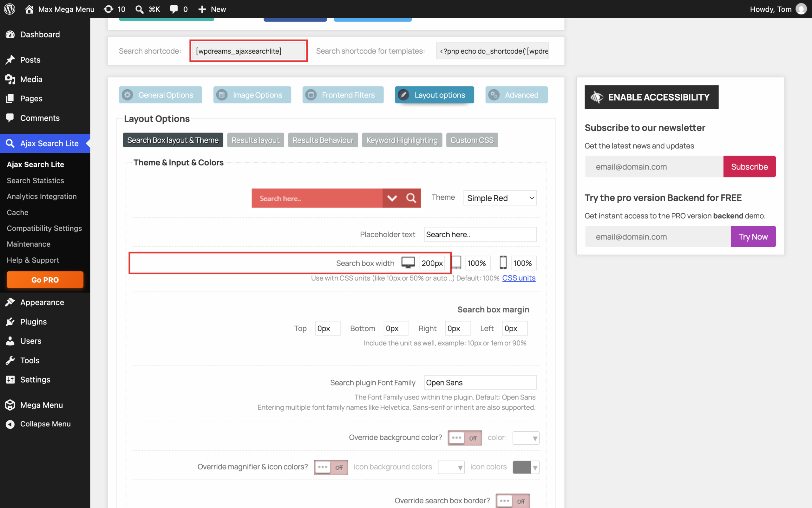Open the comments bubble in admin bar

coord(174,9)
